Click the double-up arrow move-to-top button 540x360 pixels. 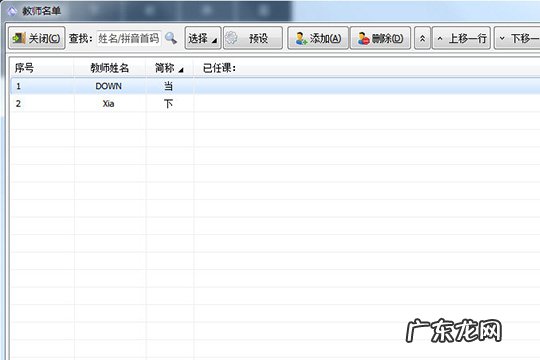click(x=422, y=38)
